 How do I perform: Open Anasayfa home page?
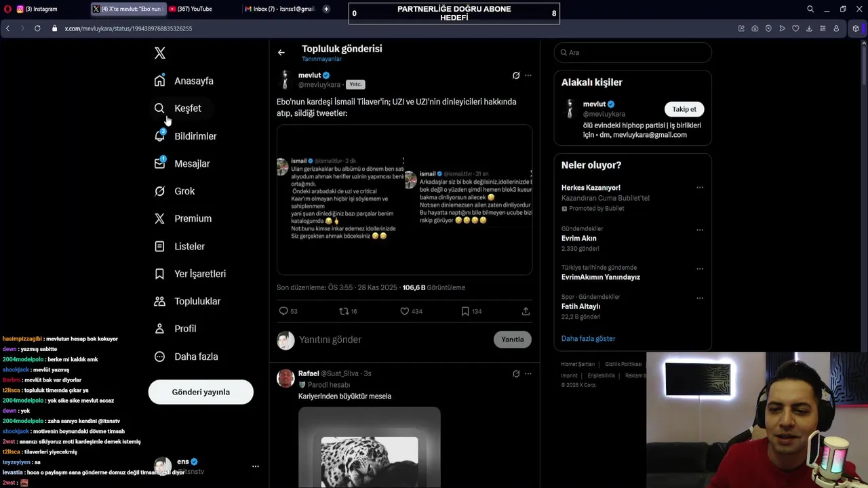pyautogui.click(x=184, y=81)
